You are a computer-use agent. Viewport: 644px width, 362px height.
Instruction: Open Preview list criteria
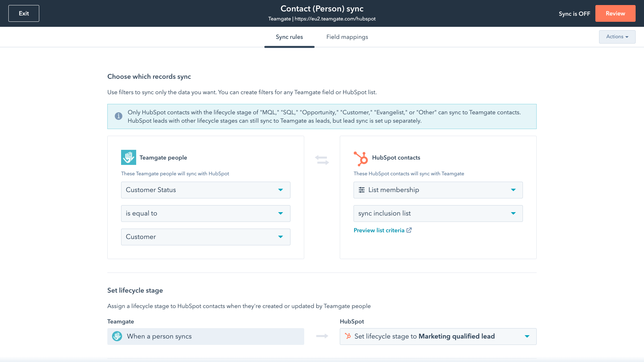coord(379,230)
